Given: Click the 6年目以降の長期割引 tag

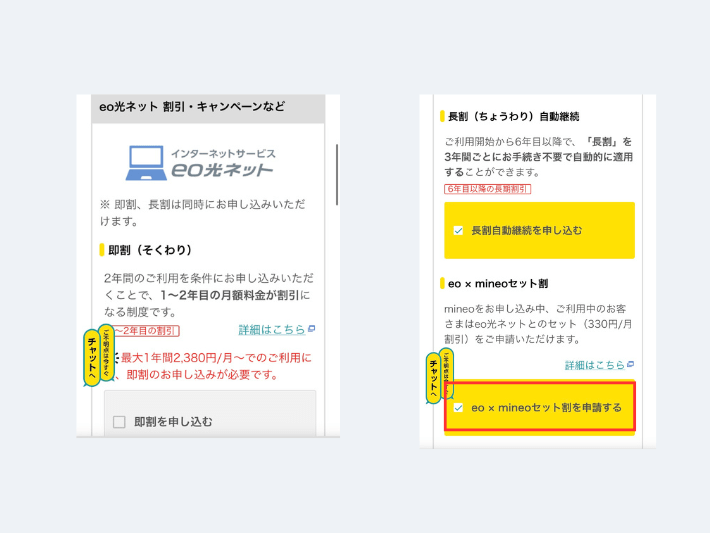Looking at the screenshot, I should click(x=487, y=189).
